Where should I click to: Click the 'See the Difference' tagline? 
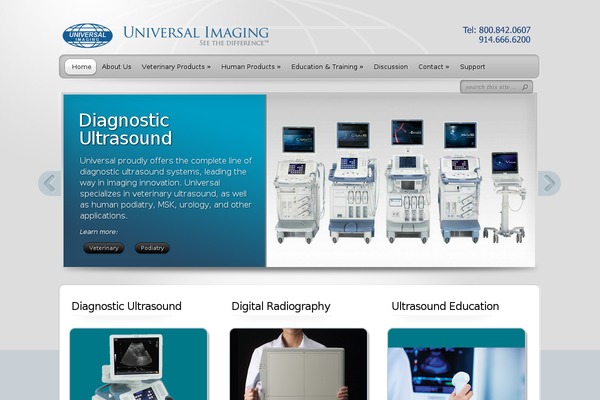coord(234,43)
